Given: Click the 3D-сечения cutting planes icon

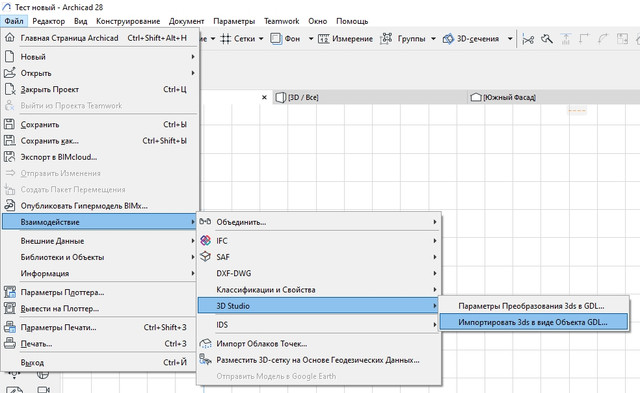Looking at the screenshot, I should click(448, 39).
